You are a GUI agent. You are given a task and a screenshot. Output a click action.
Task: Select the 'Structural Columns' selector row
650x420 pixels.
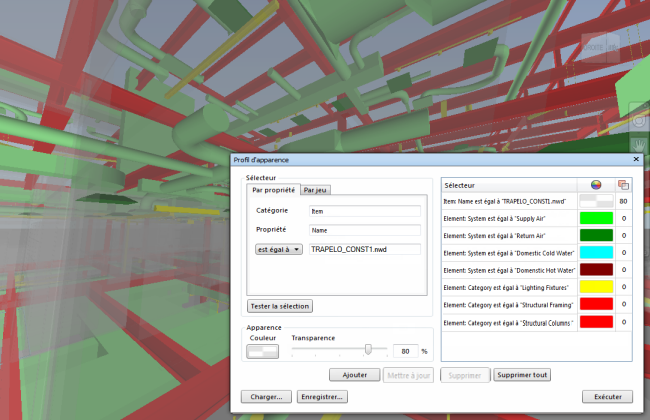(536, 323)
